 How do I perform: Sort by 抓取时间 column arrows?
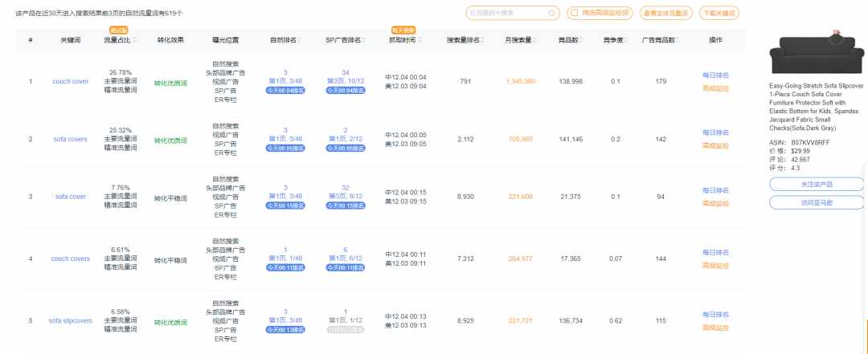420,40
